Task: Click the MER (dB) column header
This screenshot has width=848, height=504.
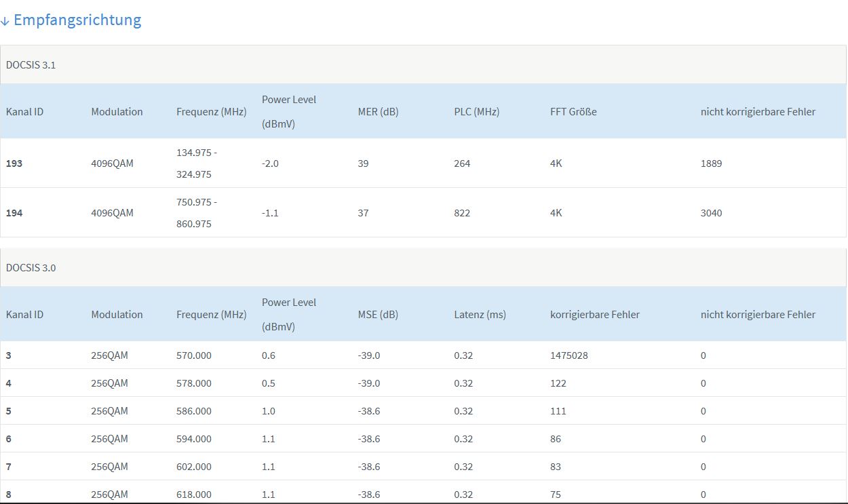Action: (x=378, y=112)
